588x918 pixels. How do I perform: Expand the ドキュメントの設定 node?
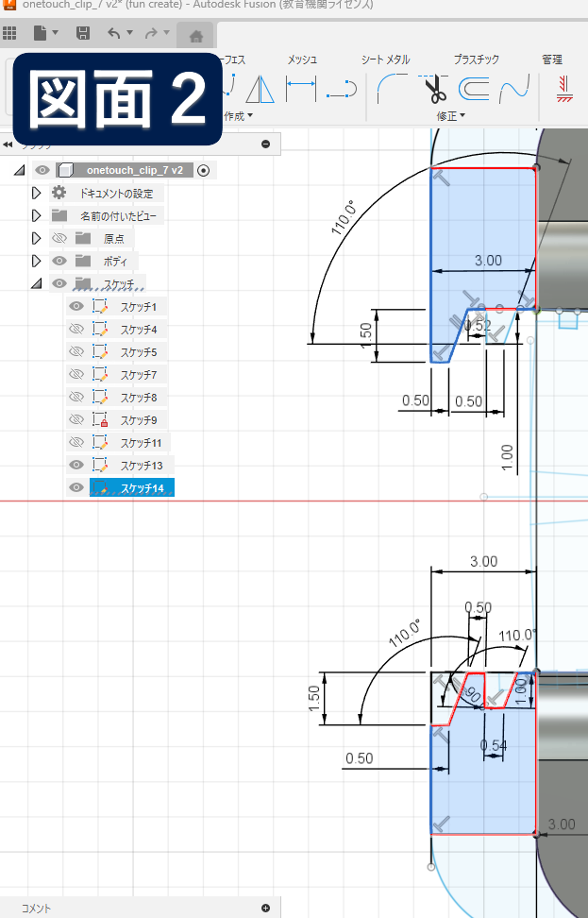tap(37, 193)
